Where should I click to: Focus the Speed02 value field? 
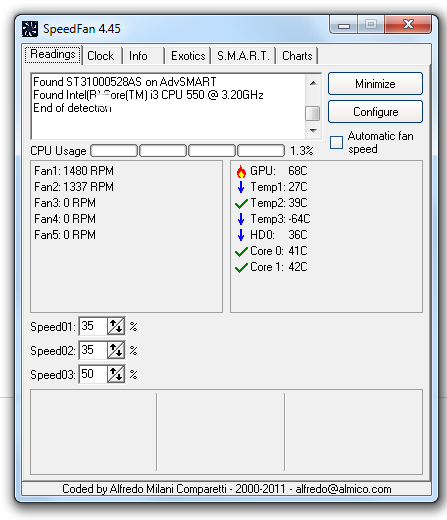pos(93,350)
